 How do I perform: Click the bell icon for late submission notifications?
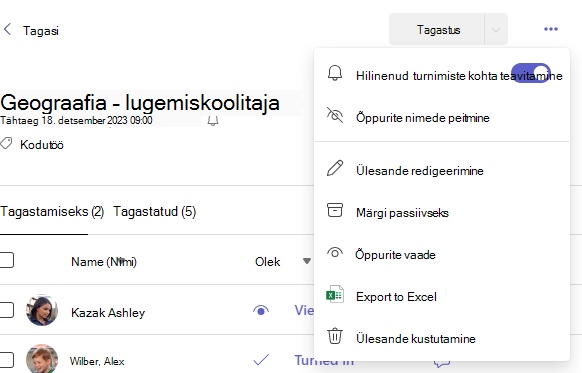click(335, 73)
